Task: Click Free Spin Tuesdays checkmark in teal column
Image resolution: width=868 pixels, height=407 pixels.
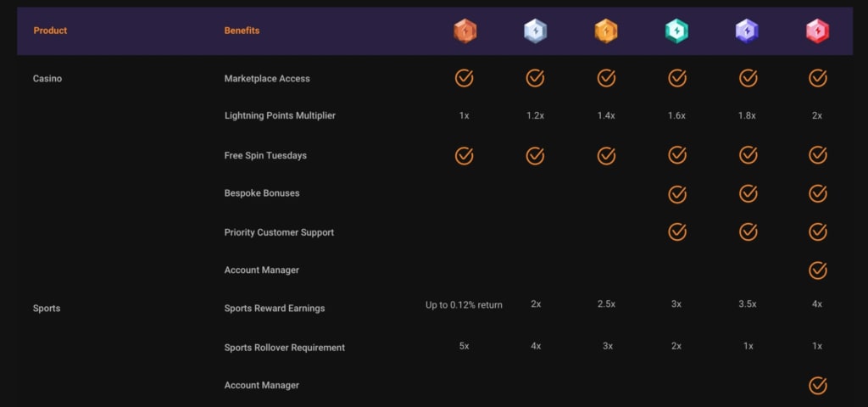Action: [677, 155]
